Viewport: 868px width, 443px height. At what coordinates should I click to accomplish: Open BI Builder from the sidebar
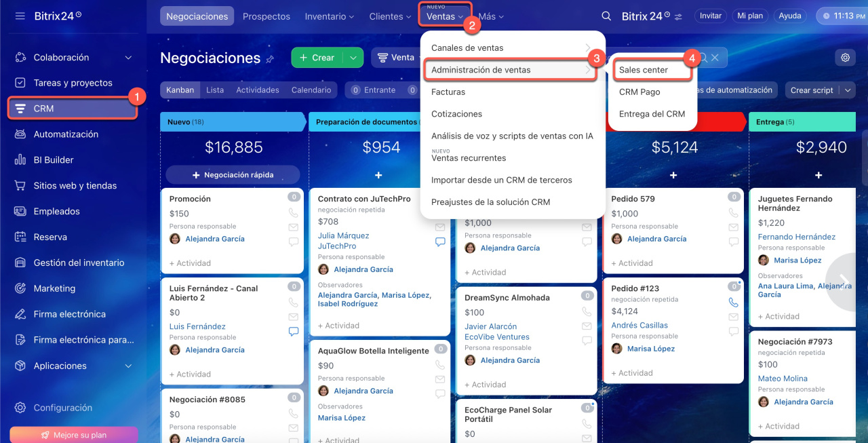pyautogui.click(x=54, y=160)
